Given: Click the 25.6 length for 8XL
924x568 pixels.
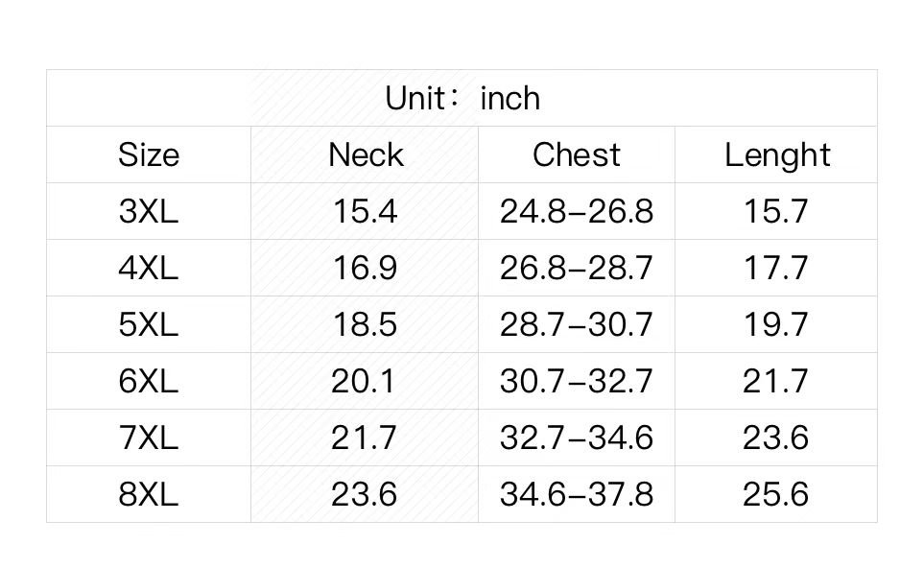Looking at the screenshot, I should (x=776, y=494).
